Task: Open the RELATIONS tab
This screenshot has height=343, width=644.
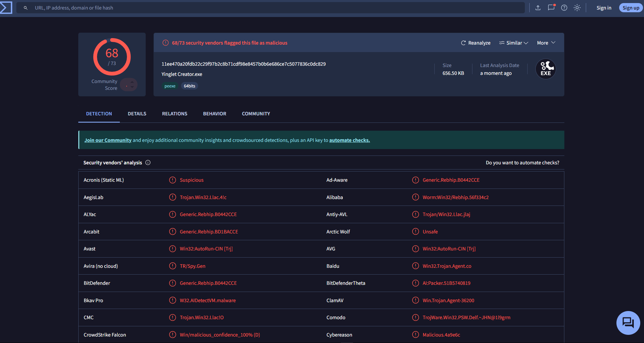Action: (175, 114)
